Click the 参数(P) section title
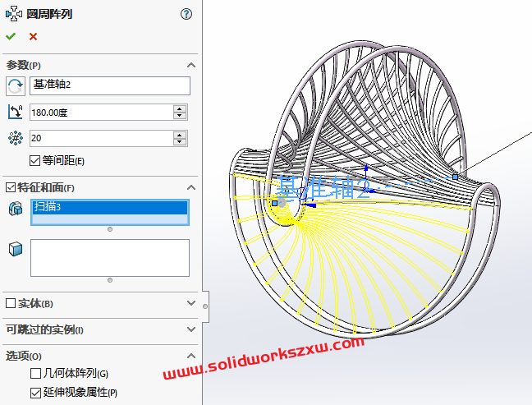532x405 pixels. 24,65
